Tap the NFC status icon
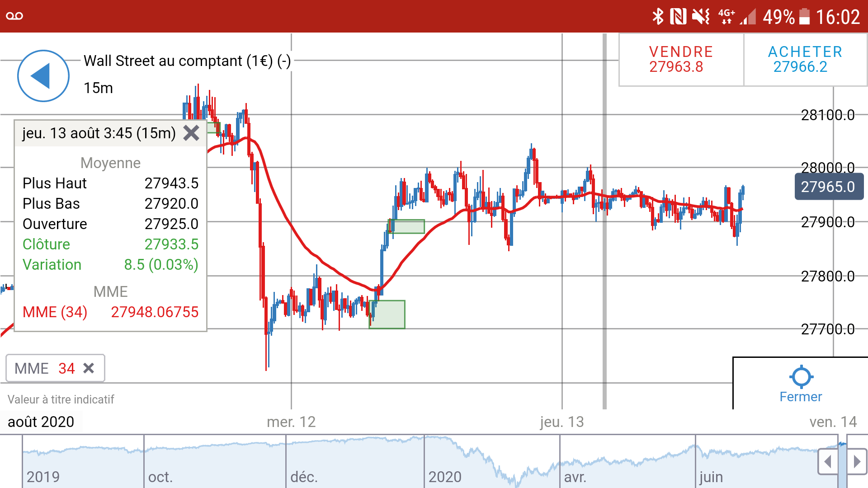The width and height of the screenshot is (868, 488). pos(678,17)
